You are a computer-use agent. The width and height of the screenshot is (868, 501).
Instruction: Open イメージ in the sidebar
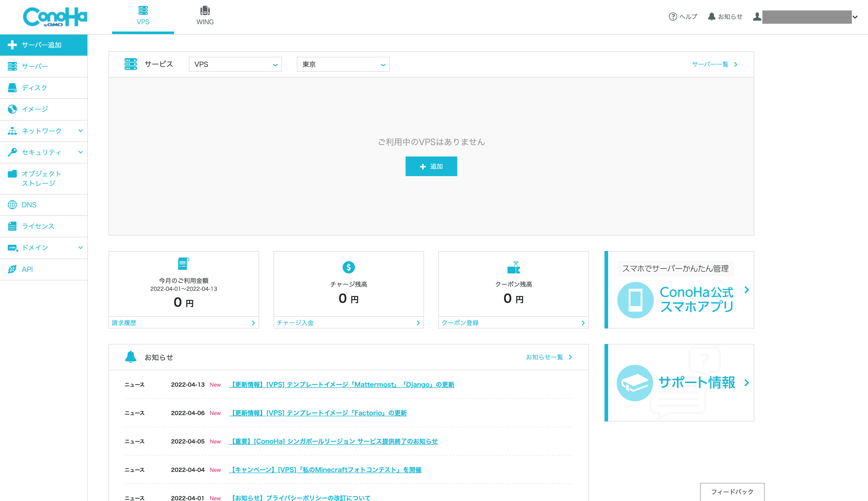pos(44,109)
